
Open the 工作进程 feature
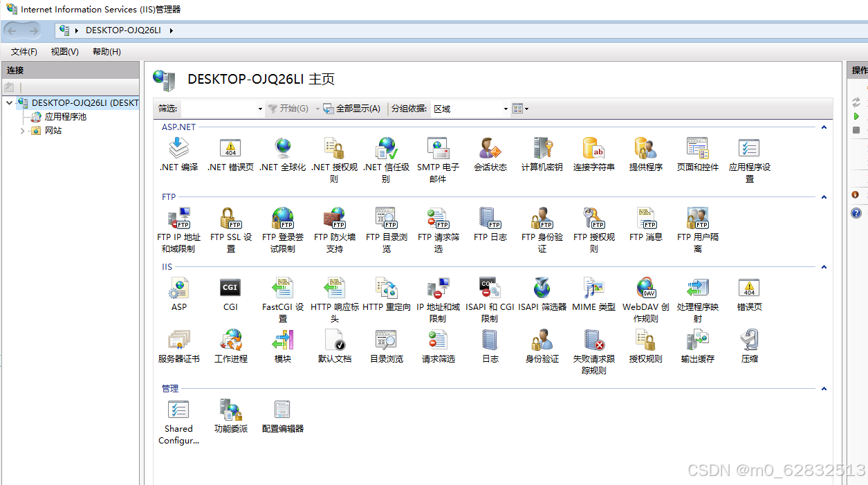coord(230,346)
